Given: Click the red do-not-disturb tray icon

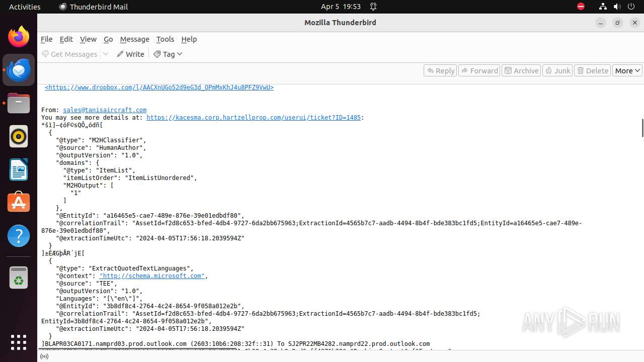Looking at the screenshot, I should tap(581, 7).
